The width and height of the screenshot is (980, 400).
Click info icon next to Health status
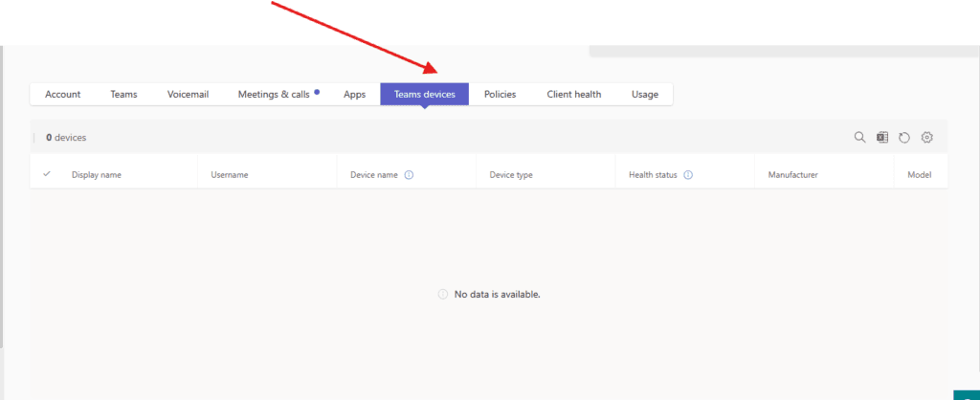(x=688, y=175)
